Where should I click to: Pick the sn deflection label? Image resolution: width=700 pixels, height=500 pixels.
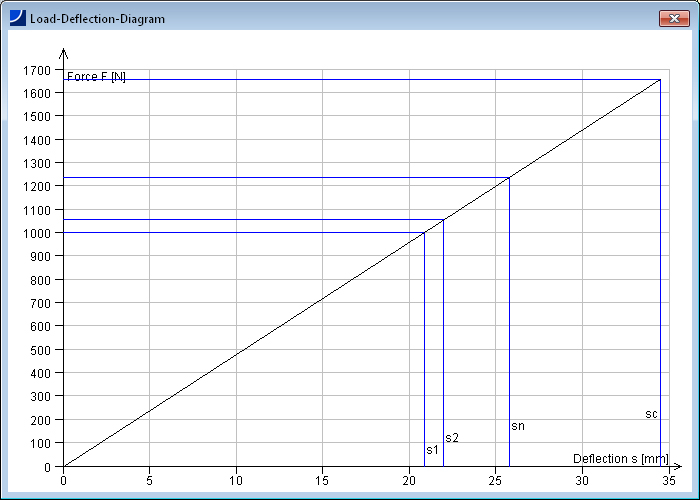(x=518, y=426)
